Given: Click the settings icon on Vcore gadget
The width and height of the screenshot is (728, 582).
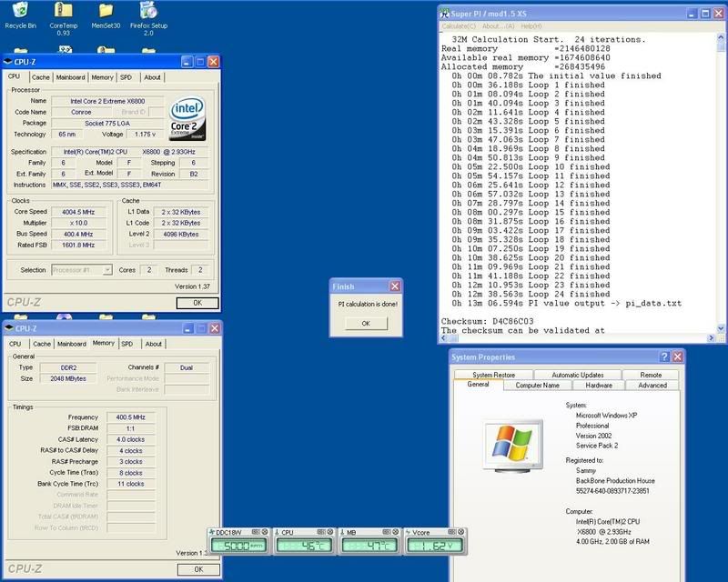Looking at the screenshot, I should [x=451, y=532].
